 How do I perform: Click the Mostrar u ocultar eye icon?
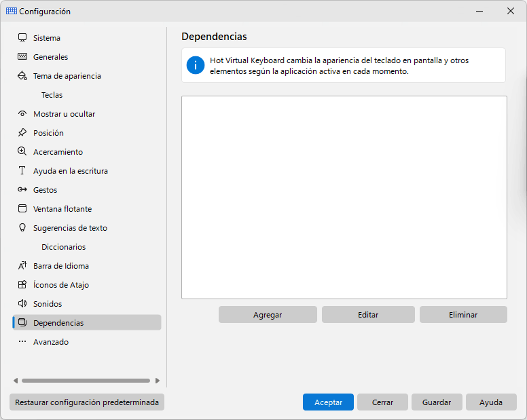pos(22,113)
